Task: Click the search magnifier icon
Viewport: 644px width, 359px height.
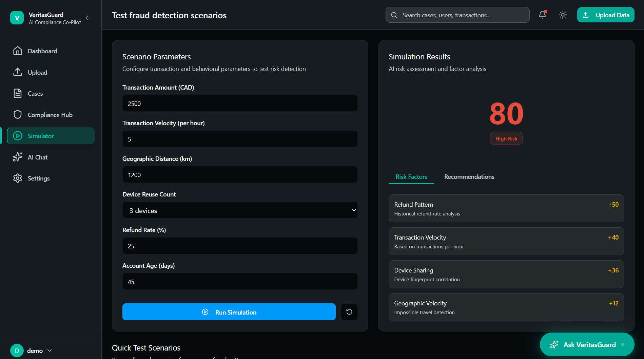Action: pyautogui.click(x=394, y=15)
